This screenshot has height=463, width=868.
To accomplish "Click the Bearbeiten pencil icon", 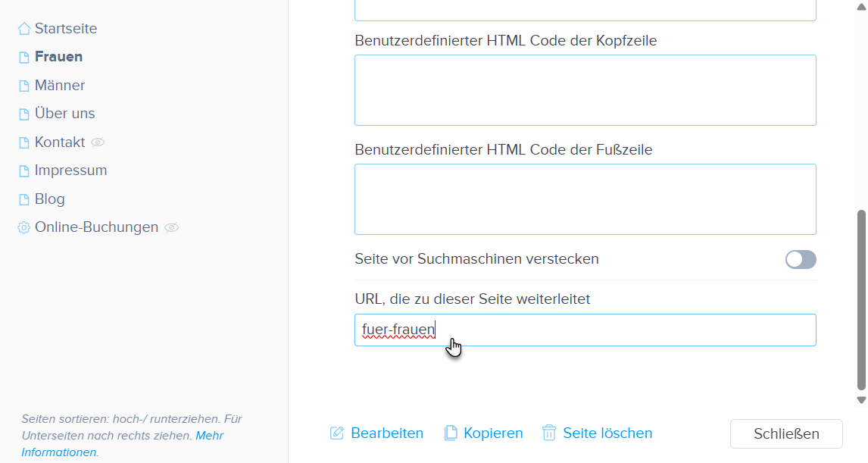I will click(x=337, y=433).
